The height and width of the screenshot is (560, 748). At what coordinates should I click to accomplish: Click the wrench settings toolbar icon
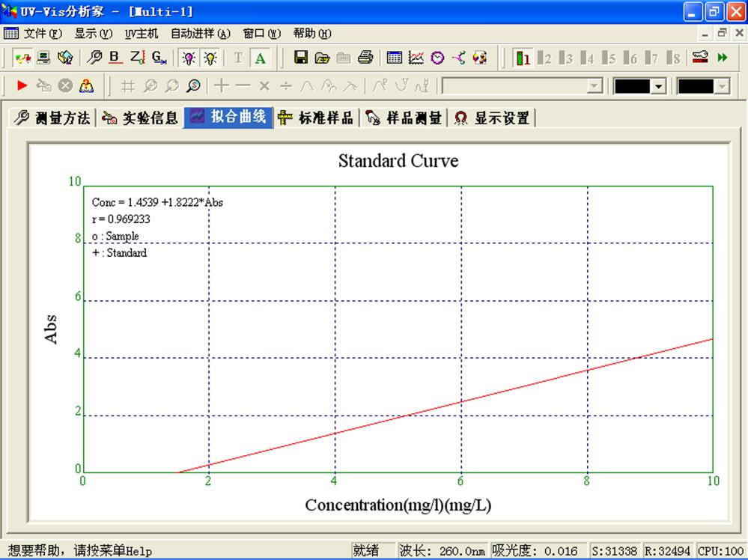pos(94,58)
